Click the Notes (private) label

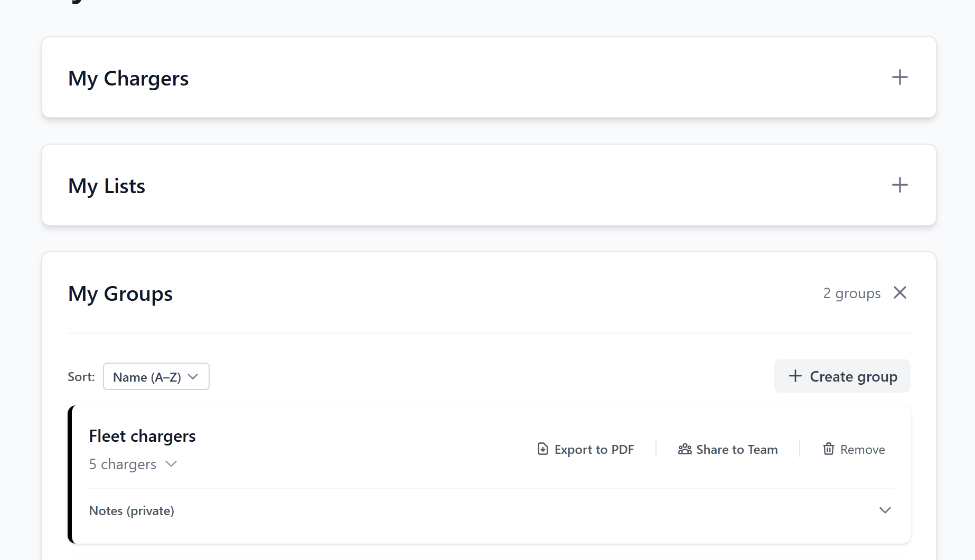click(132, 511)
